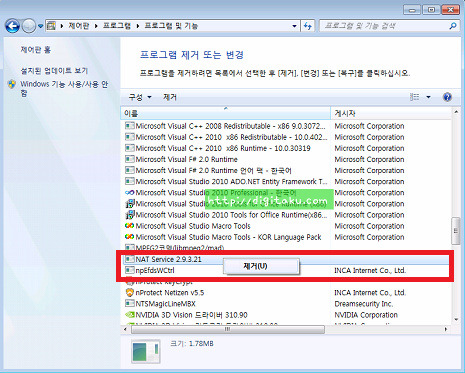Expand the view options dropdown arrow
The image size is (465, 373).
428,97
